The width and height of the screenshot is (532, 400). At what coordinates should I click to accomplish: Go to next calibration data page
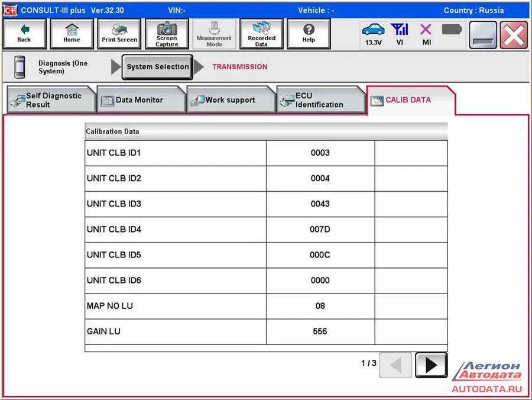(x=431, y=365)
